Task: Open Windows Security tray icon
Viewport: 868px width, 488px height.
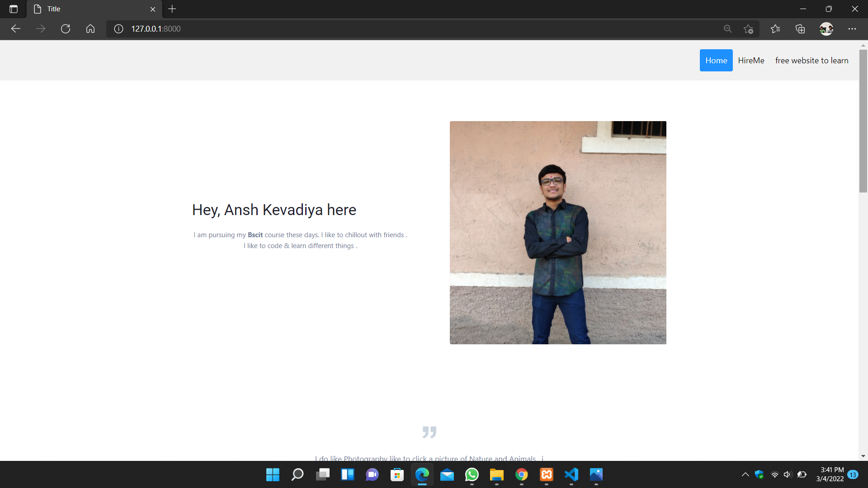Action: [x=759, y=474]
